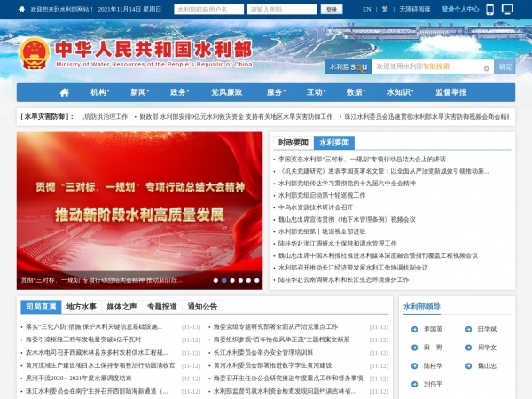
Task: Click the icon beside leader 田学斌
Action: pos(468,329)
